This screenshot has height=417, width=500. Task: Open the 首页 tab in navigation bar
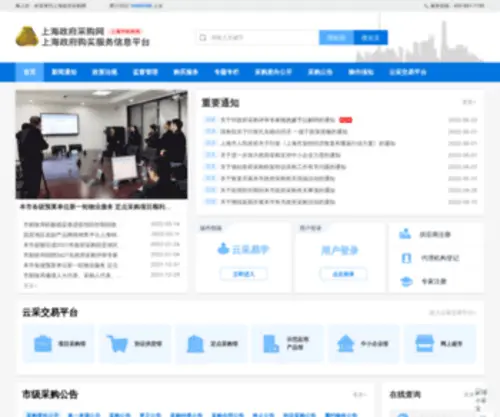[30, 72]
